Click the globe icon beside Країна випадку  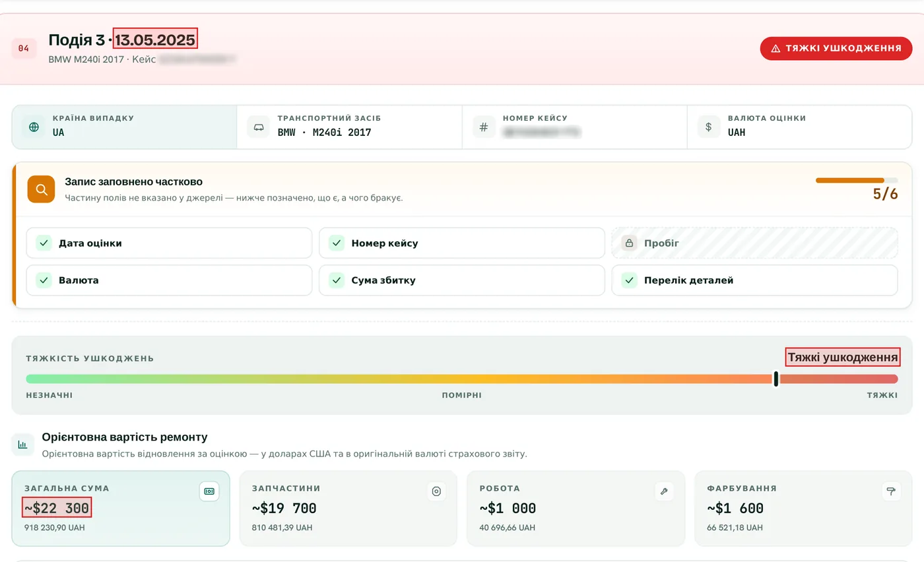34,127
